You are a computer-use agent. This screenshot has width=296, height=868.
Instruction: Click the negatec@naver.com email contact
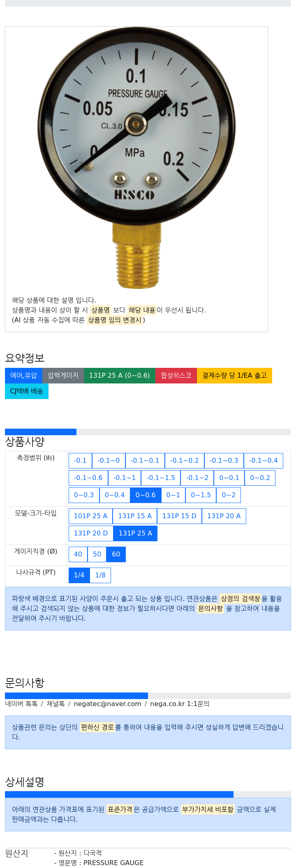point(107,704)
